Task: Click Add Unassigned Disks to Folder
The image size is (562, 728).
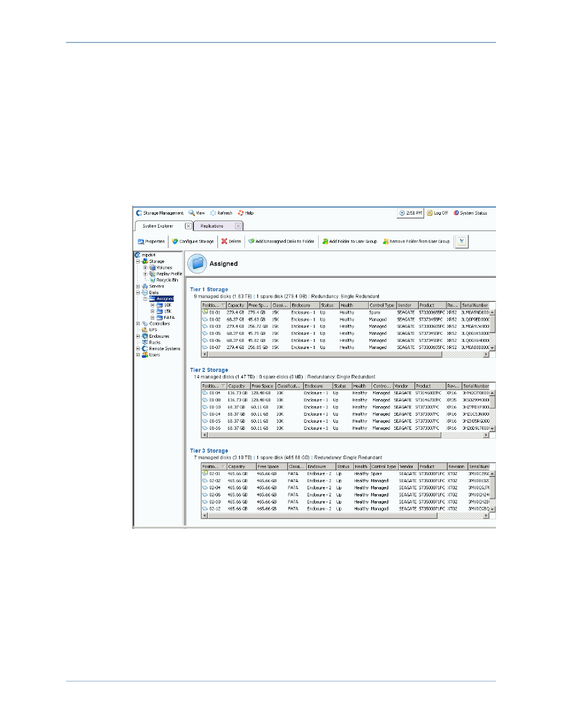Action: point(281,241)
